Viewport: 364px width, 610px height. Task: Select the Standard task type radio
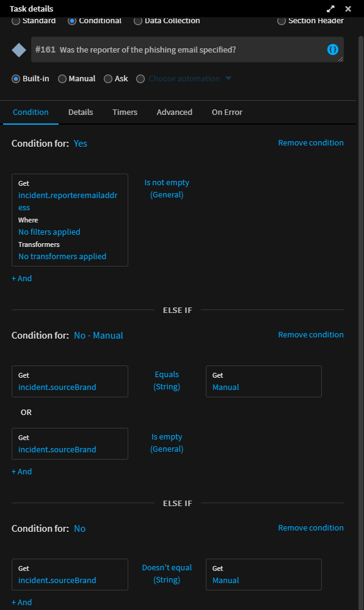point(15,21)
